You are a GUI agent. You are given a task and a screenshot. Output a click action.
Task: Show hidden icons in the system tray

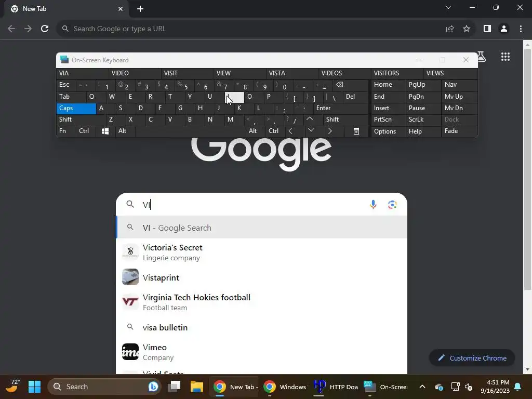(422, 387)
